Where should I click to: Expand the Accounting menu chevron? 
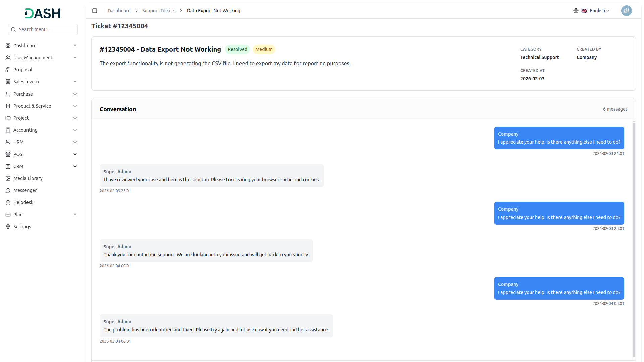(75, 130)
